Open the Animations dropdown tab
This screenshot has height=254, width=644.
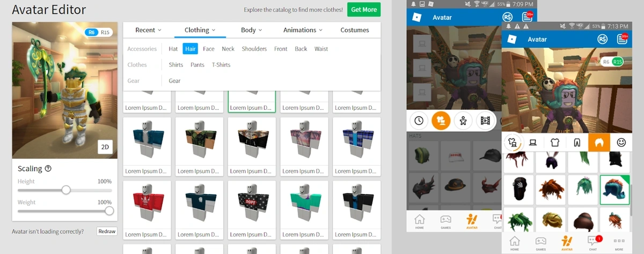303,30
